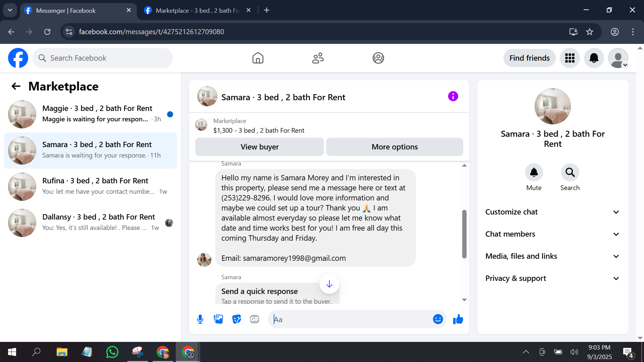Open WhatsApp from the taskbar
Viewport: 644px width, 362px height.
pyautogui.click(x=112, y=352)
